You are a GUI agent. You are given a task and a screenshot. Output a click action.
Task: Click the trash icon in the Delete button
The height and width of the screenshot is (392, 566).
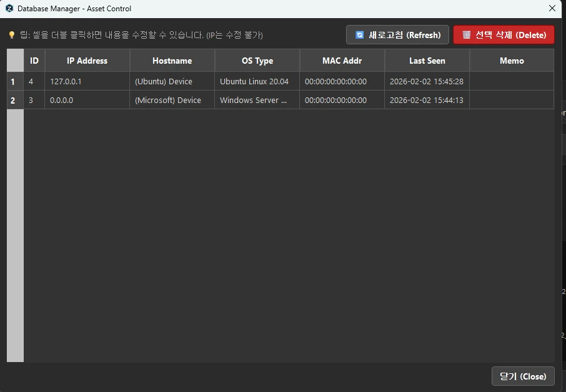(467, 35)
